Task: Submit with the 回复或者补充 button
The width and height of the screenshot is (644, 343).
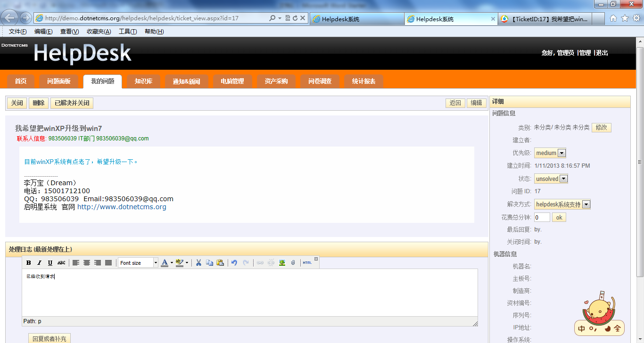Action: 50,338
